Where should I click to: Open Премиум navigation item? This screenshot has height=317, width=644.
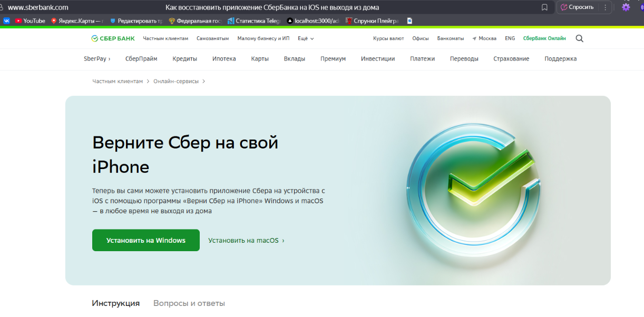point(333,59)
